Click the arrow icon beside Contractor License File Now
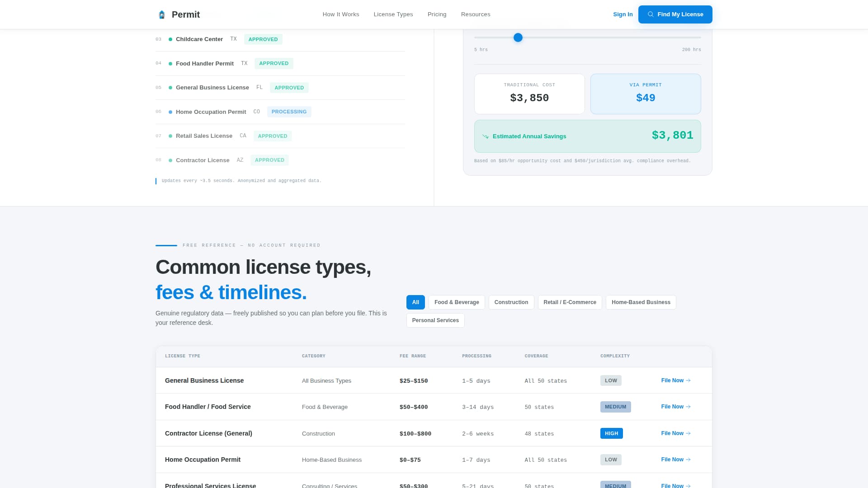The image size is (868, 488). pos(688,433)
